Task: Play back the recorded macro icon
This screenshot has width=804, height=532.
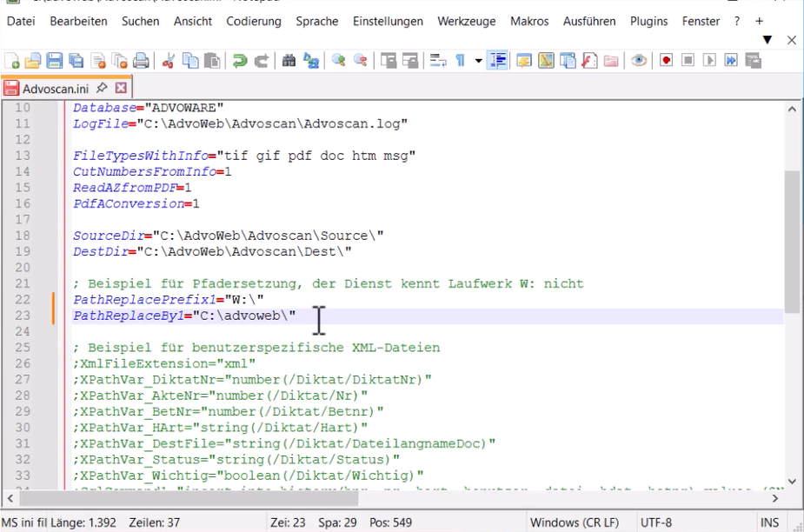Action: (x=709, y=61)
